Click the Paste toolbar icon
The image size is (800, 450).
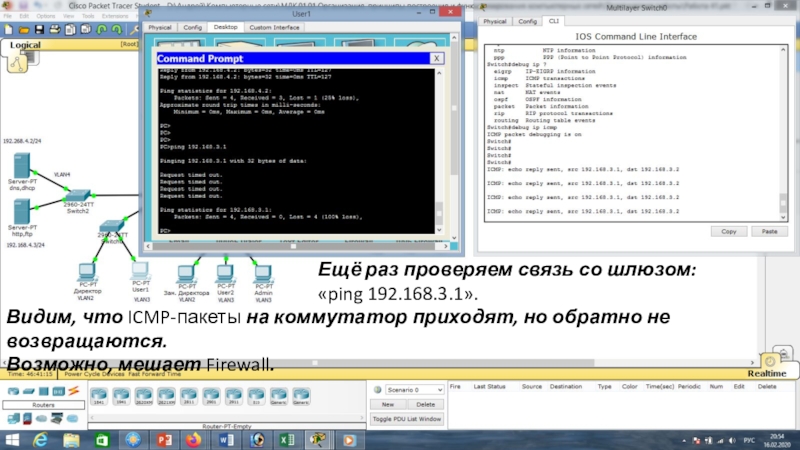[86, 30]
